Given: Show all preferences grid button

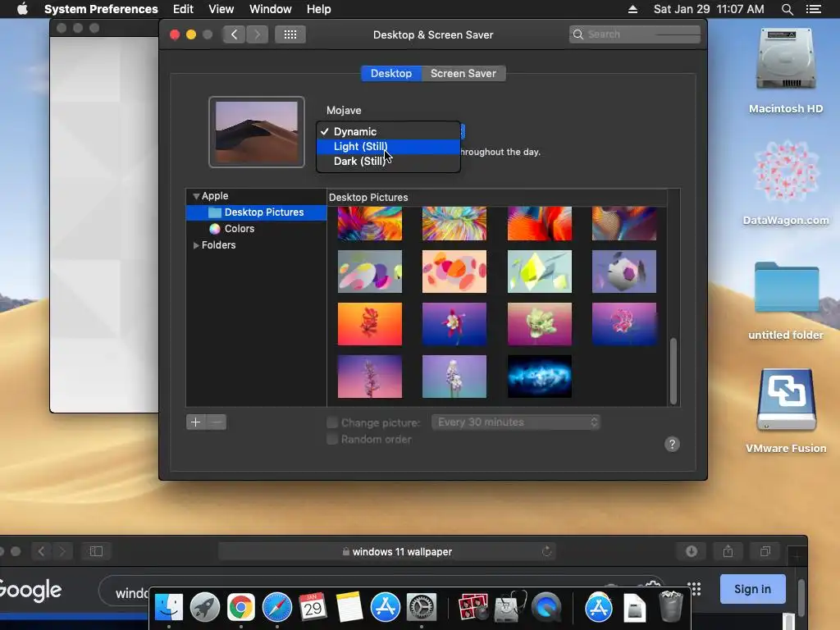Looking at the screenshot, I should tap(290, 34).
